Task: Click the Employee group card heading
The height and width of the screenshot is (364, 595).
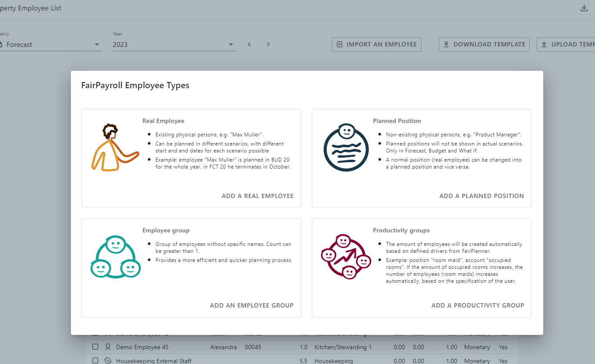Action: point(166,230)
